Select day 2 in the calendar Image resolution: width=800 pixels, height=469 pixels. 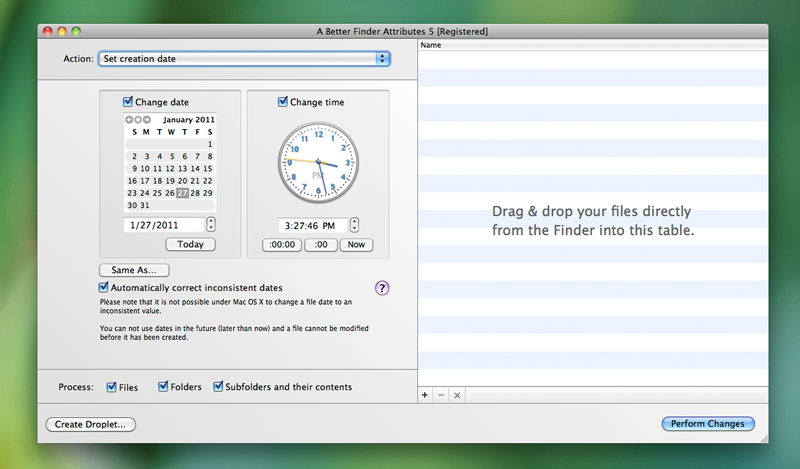click(x=134, y=156)
